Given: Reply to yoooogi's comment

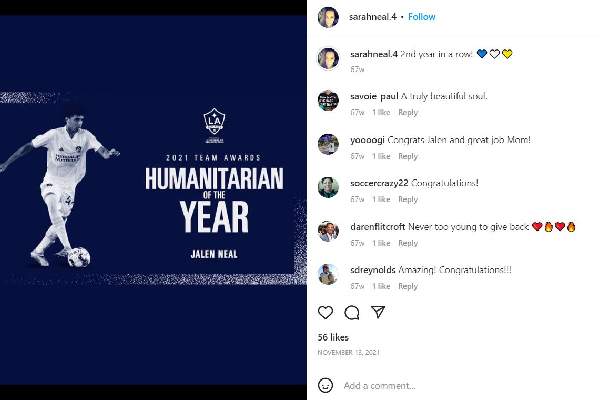Looking at the screenshot, I should 408,156.
